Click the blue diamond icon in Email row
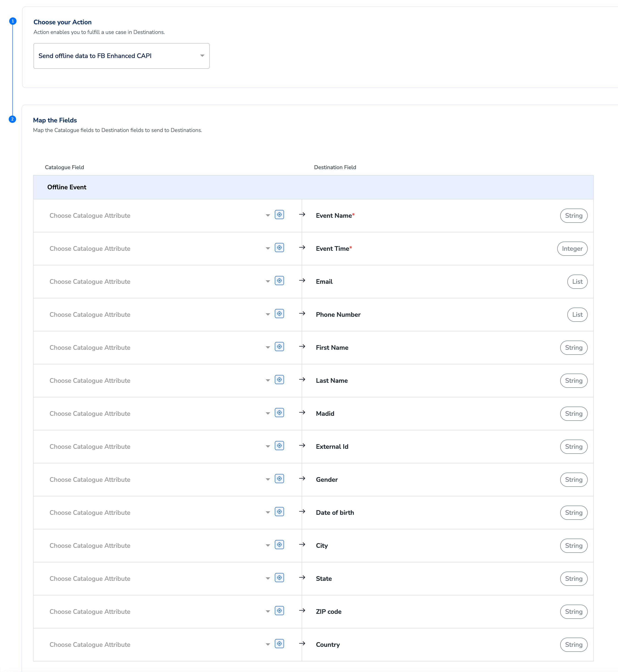Viewport: 618px width, 672px height. pos(279,281)
